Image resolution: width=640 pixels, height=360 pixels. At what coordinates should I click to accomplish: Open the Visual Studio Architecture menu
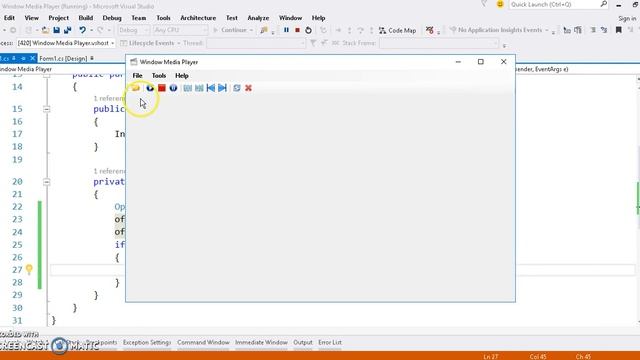pyautogui.click(x=198, y=18)
